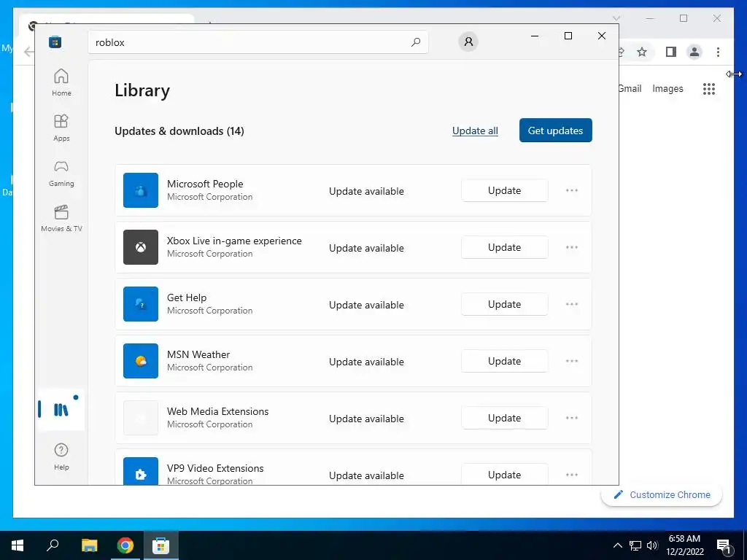Open the notification center icon

pyautogui.click(x=724, y=547)
